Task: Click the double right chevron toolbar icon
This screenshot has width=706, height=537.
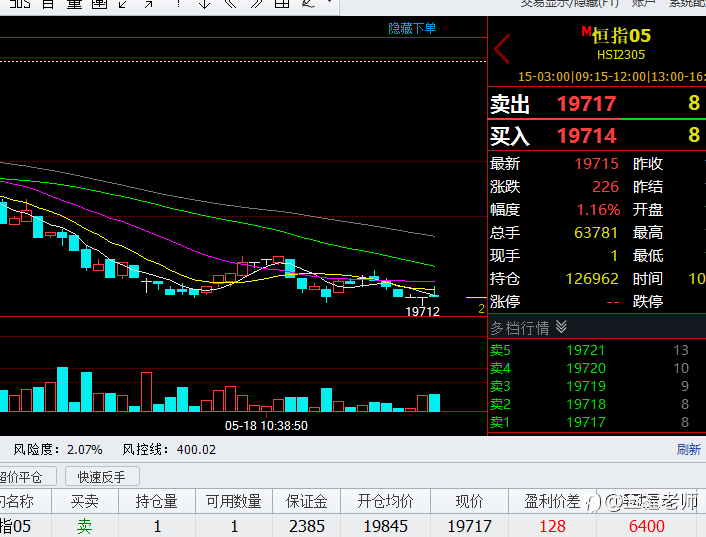Action: click(x=256, y=4)
